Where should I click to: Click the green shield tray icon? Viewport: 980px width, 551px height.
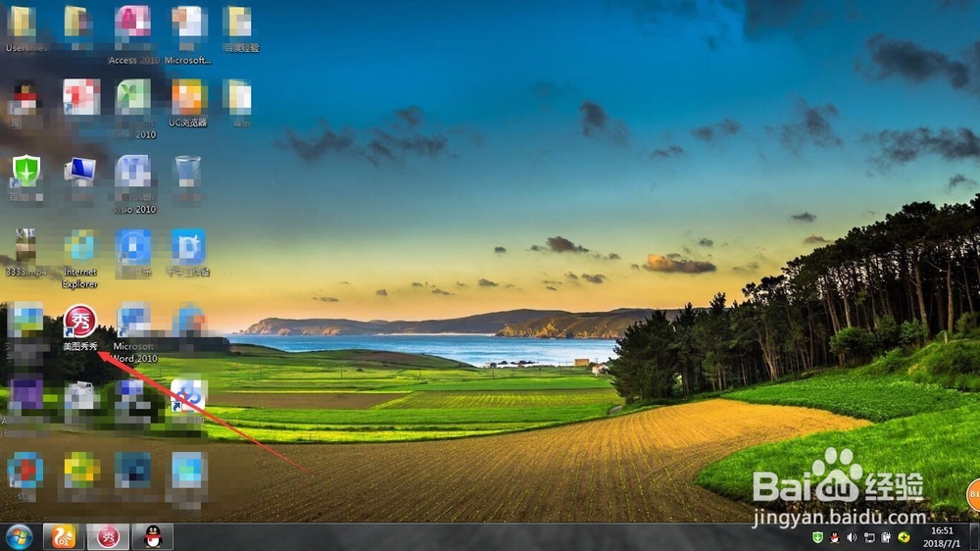[x=817, y=537]
